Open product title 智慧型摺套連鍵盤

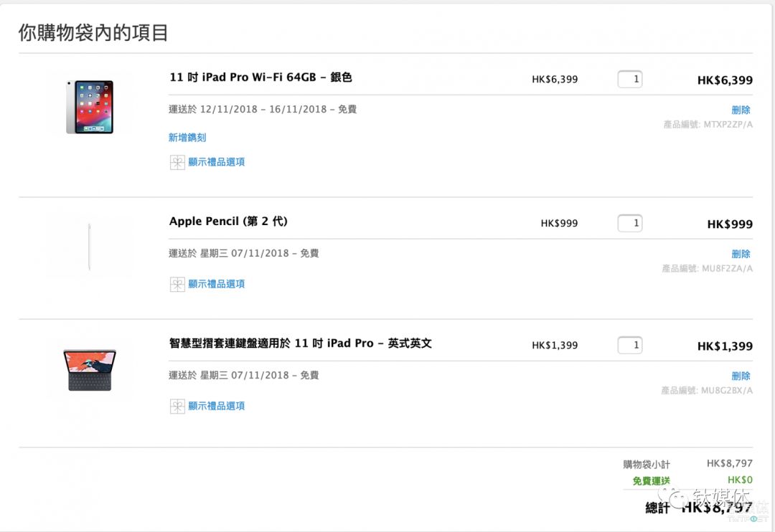(301, 343)
